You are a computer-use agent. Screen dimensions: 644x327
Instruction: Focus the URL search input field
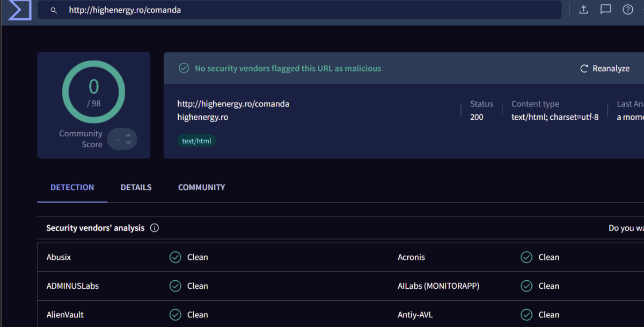pyautogui.click(x=311, y=10)
